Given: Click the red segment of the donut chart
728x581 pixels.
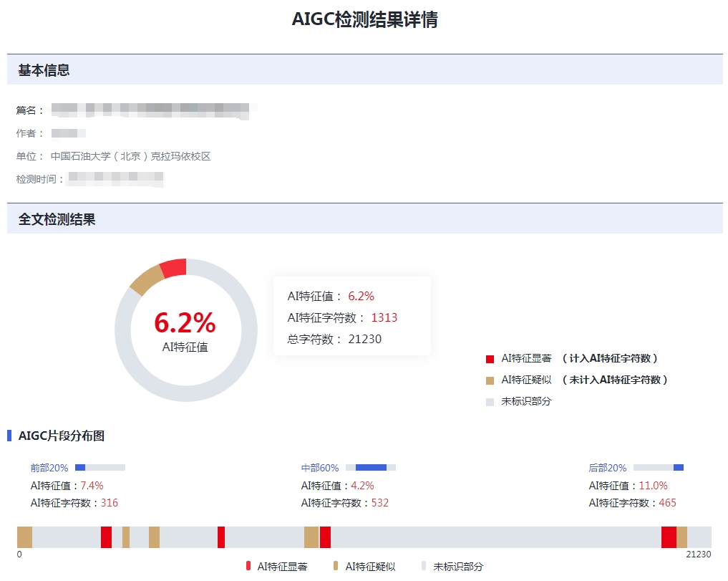Looking at the screenshot, I should [x=174, y=269].
